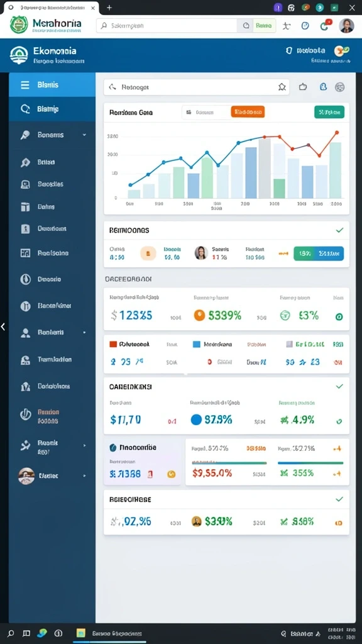Click the Dahns sidebar icon
This screenshot has width=362, height=644.
(x=25, y=206)
